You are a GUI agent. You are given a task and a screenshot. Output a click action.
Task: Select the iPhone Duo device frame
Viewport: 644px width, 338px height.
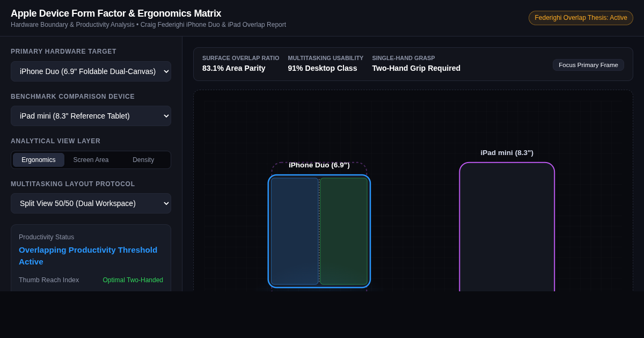(x=319, y=231)
